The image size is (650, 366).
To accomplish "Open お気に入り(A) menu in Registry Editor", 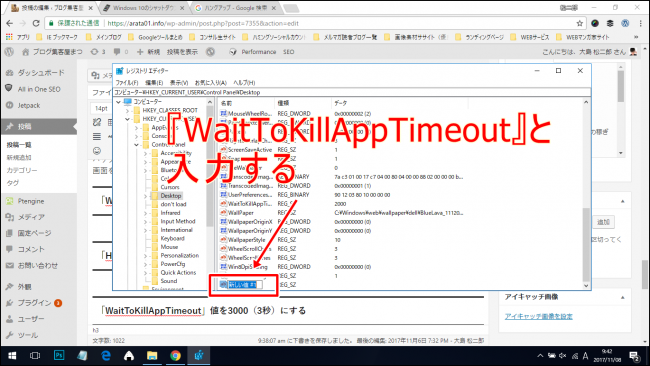I will coord(211,82).
